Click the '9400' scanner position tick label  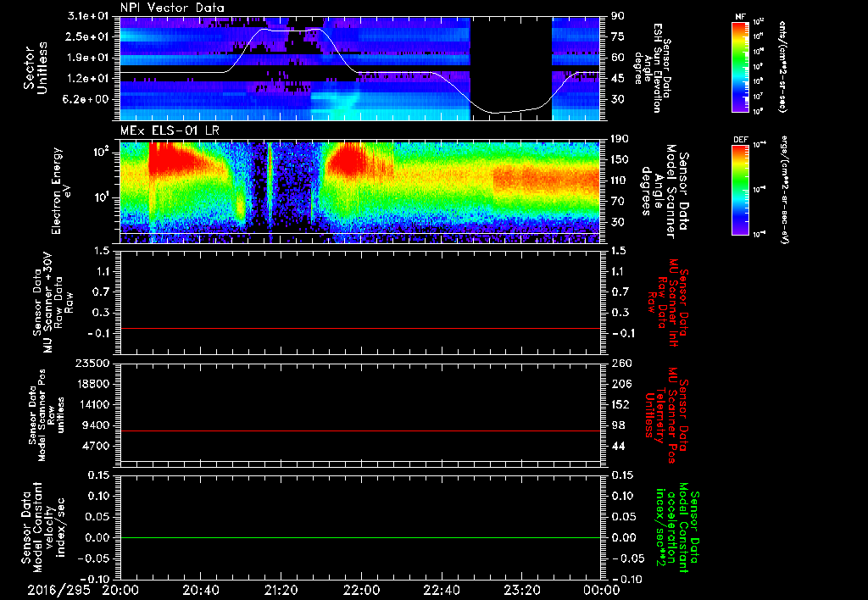[95, 425]
